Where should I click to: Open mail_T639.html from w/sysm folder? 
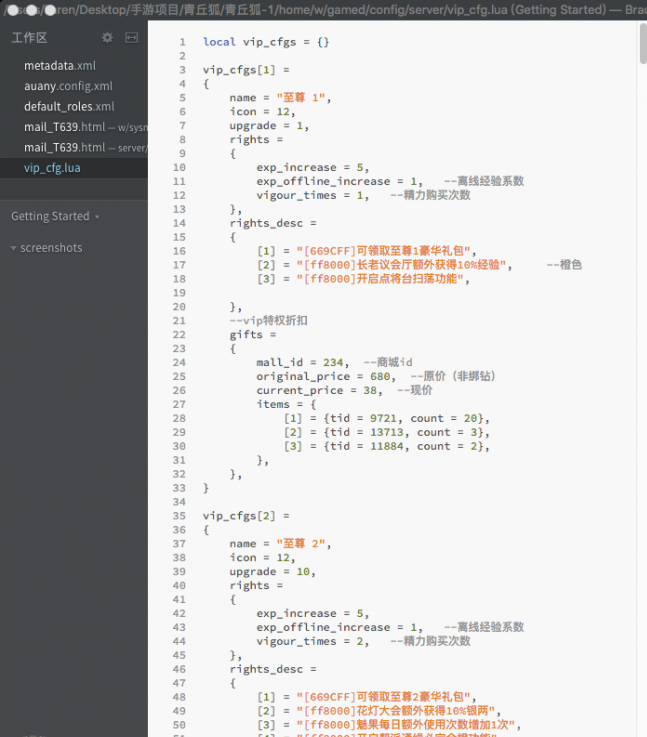[64, 127]
